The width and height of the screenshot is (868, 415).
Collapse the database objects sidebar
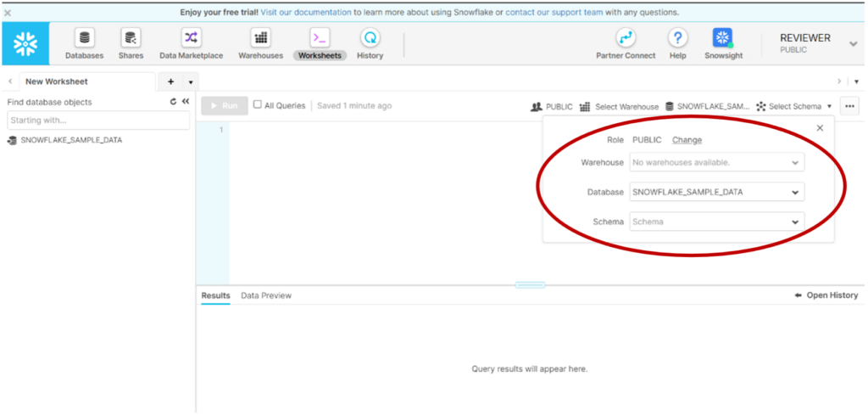(186, 102)
